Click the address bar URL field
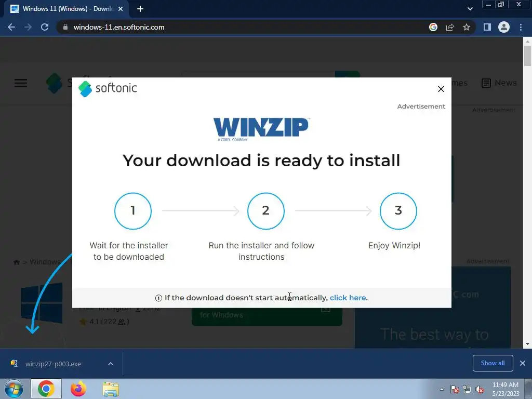 [244, 27]
